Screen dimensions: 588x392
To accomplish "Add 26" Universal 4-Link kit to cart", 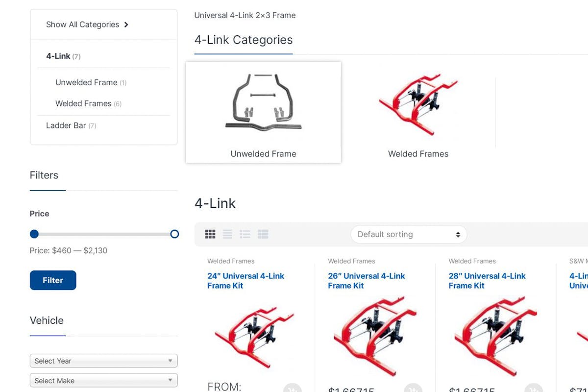I will [413, 390].
